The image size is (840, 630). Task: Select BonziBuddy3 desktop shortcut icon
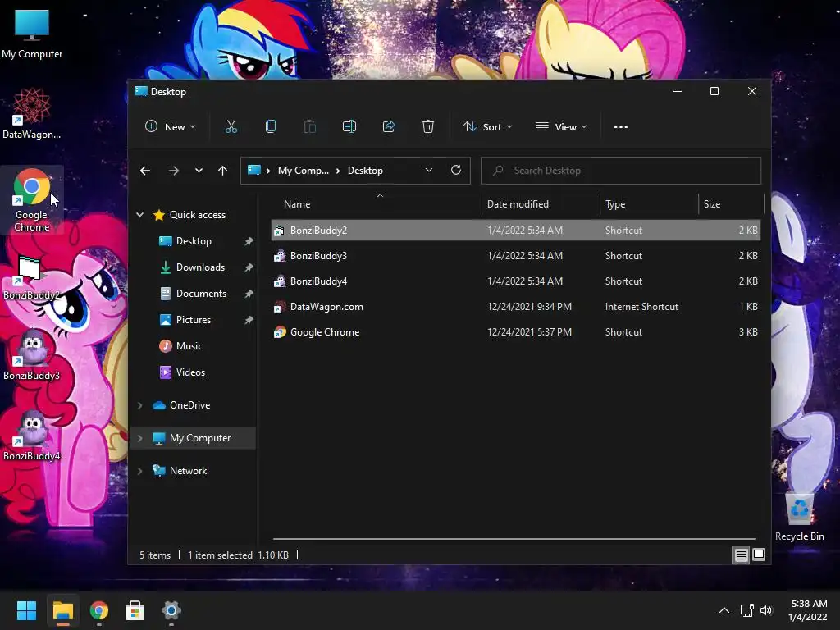32,356
